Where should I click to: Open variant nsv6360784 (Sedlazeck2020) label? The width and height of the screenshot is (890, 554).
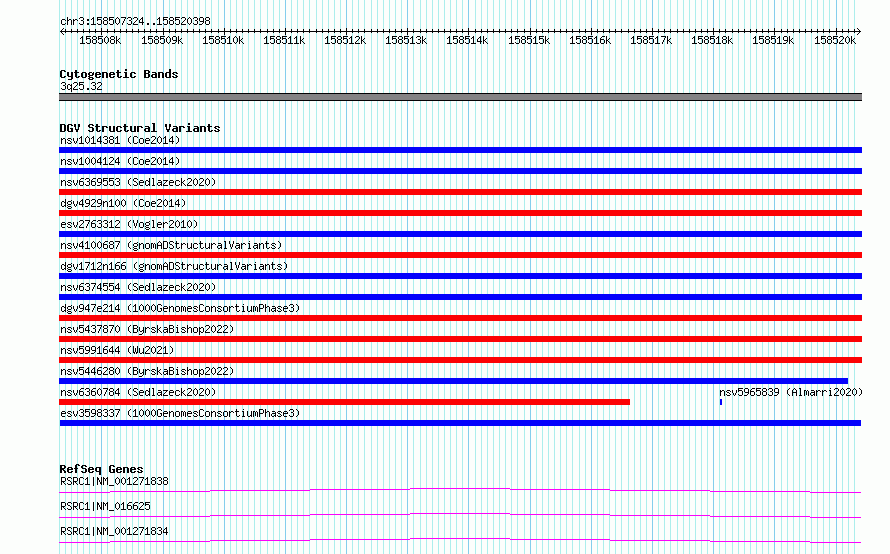pos(138,392)
